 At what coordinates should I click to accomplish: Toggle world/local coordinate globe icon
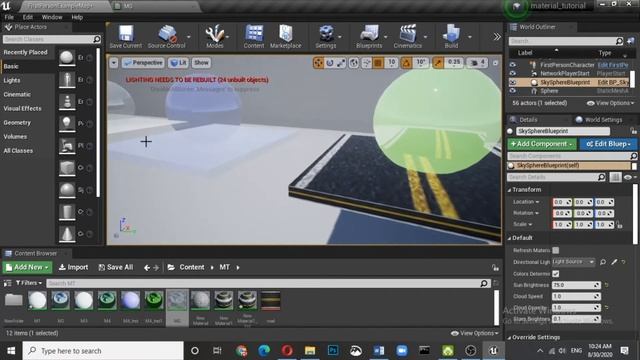[x=354, y=62]
